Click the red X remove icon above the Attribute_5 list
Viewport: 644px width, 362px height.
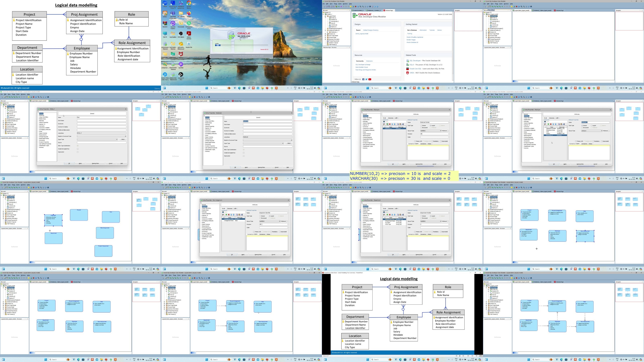pyautogui.click(x=551, y=124)
